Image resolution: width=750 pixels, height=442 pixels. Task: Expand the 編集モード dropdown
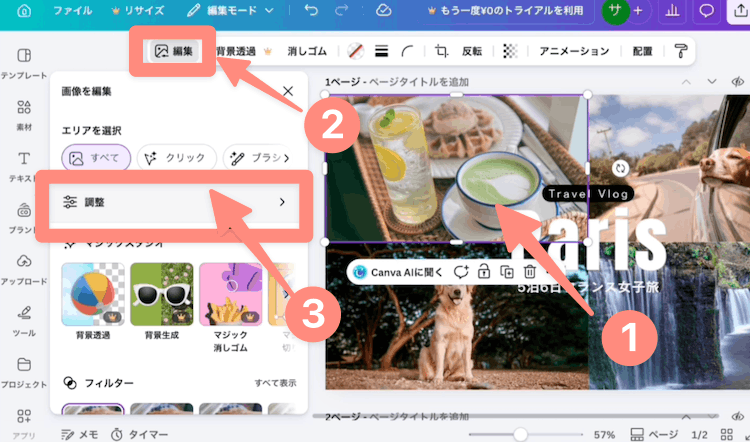pyautogui.click(x=230, y=11)
